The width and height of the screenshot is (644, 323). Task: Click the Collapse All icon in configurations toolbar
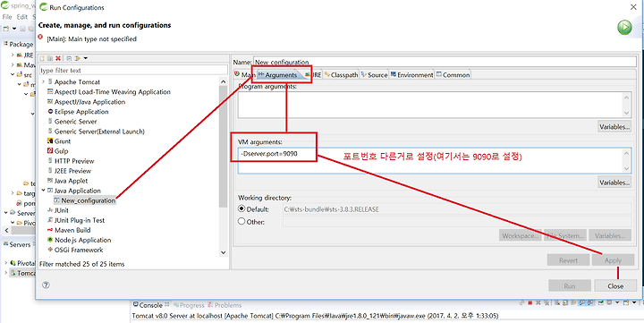pos(69,58)
